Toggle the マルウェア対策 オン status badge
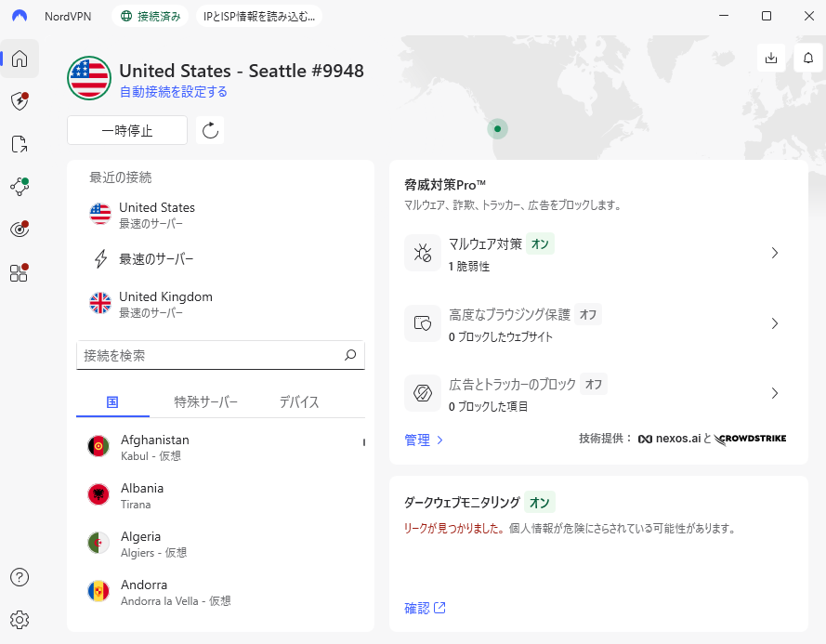 tap(540, 243)
